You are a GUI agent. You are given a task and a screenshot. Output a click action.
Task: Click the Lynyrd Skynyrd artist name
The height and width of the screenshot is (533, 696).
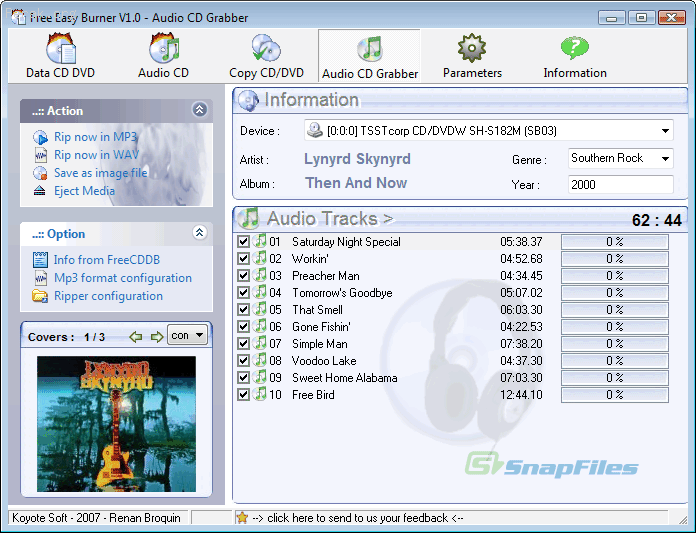pyautogui.click(x=357, y=159)
